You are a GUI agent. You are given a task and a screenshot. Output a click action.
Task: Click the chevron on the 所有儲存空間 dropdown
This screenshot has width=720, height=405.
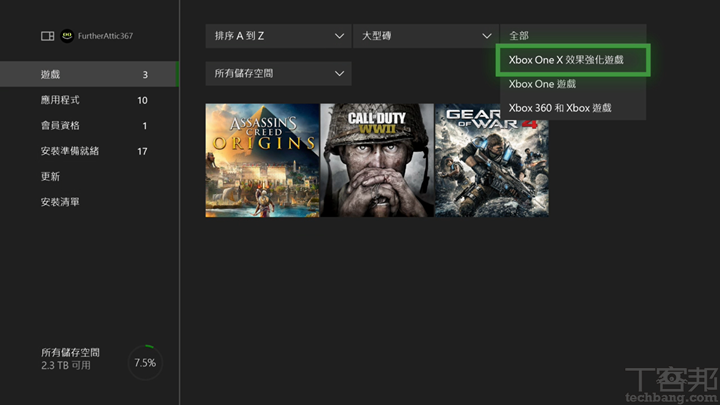pyautogui.click(x=339, y=73)
